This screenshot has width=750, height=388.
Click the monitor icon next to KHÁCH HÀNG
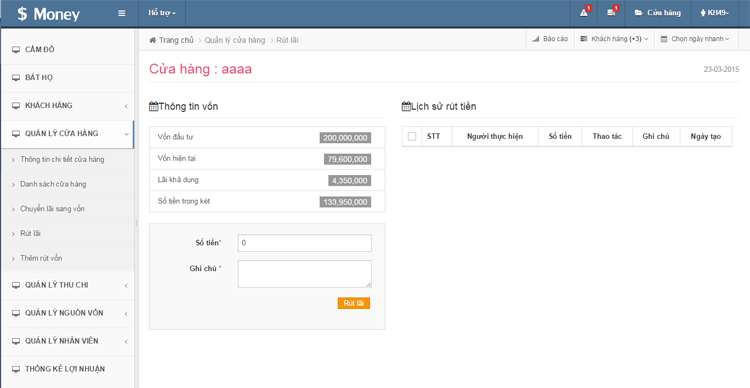[x=16, y=106]
